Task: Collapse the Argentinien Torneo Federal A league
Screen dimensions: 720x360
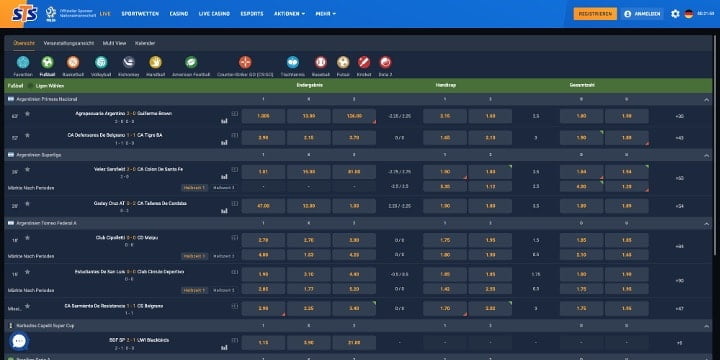Action: (x=706, y=224)
